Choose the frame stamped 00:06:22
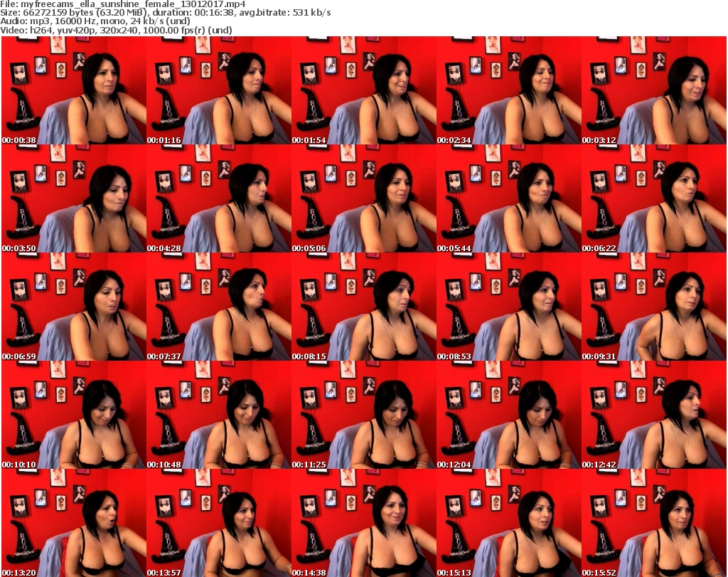This screenshot has height=577, width=728. tap(654, 198)
